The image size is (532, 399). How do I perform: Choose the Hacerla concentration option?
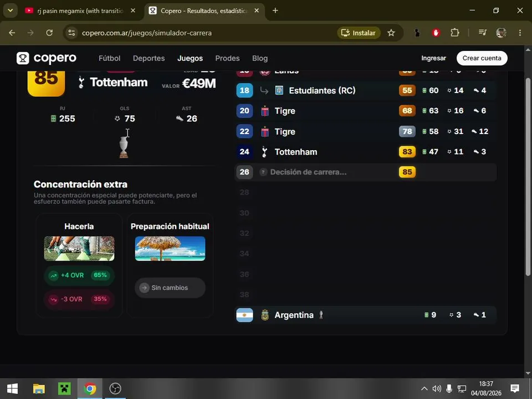[x=79, y=265]
